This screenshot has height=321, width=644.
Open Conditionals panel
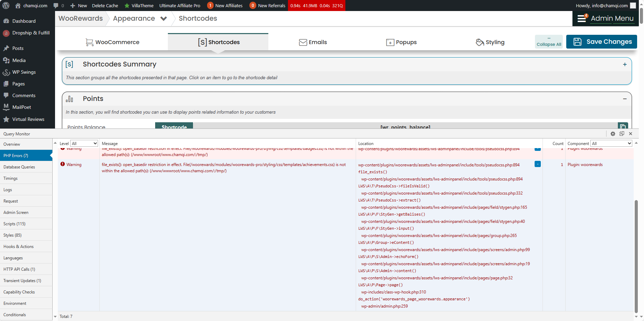[26, 315]
